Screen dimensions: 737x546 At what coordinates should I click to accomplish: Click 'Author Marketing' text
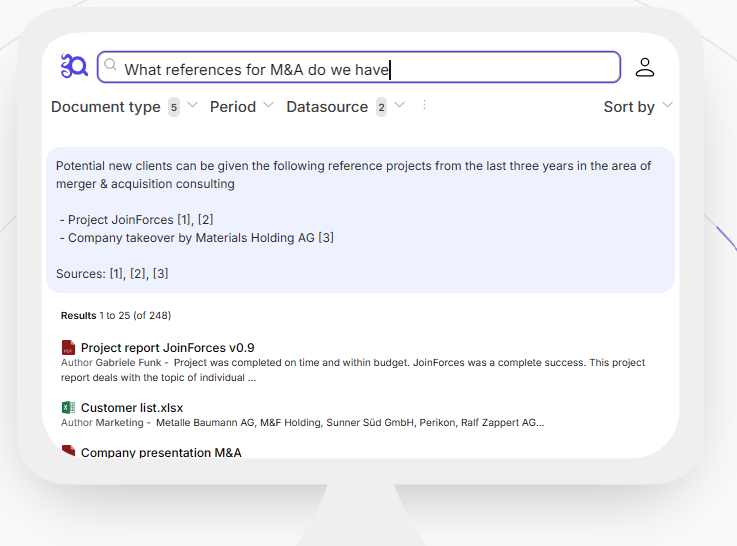[102, 422]
